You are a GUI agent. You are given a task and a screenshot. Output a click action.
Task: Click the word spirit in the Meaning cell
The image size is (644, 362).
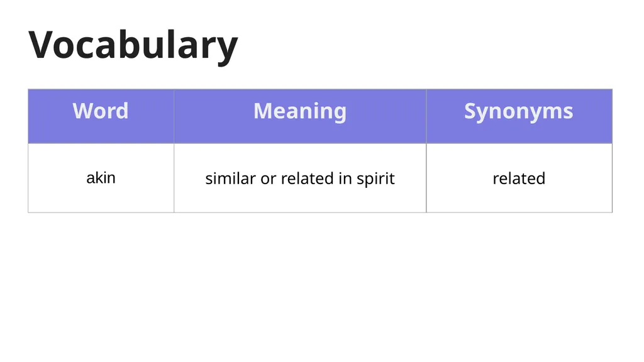click(x=375, y=179)
